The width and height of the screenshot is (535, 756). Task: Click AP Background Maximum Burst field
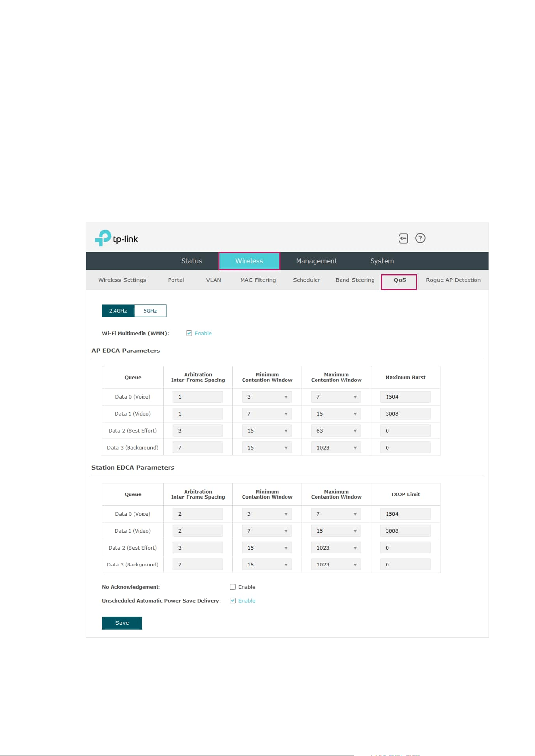pyautogui.click(x=405, y=448)
